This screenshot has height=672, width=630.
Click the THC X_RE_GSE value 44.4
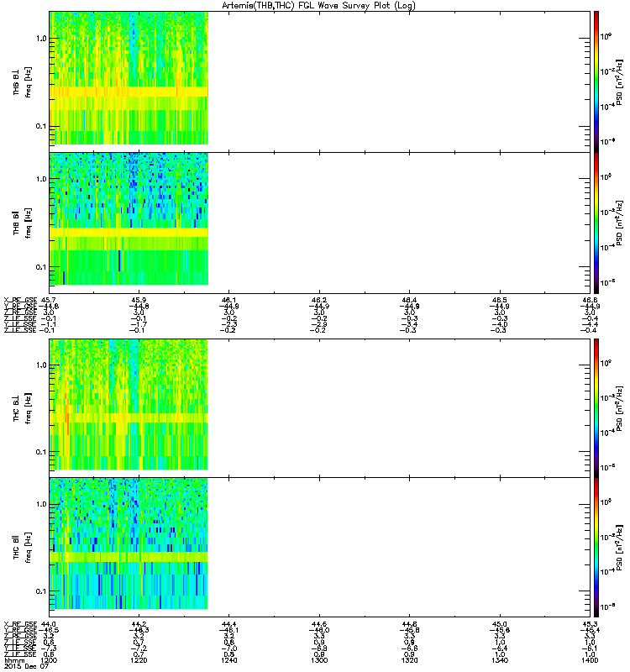tap(228, 624)
